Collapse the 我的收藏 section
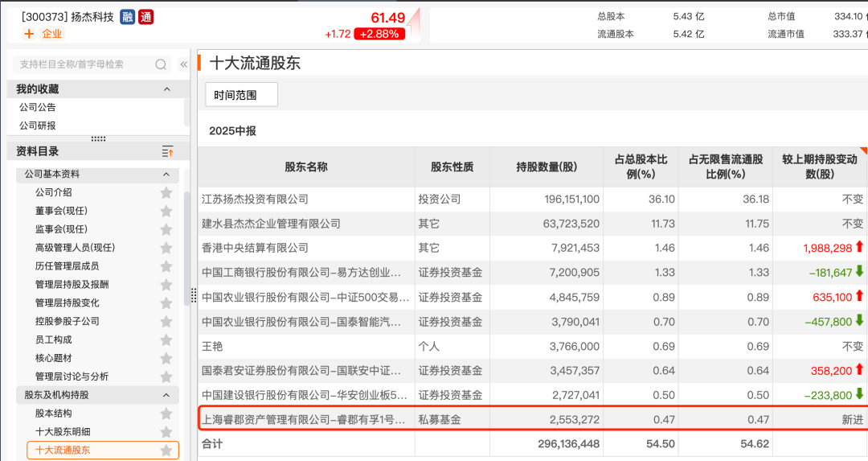This screenshot has width=868, height=461. (x=167, y=89)
